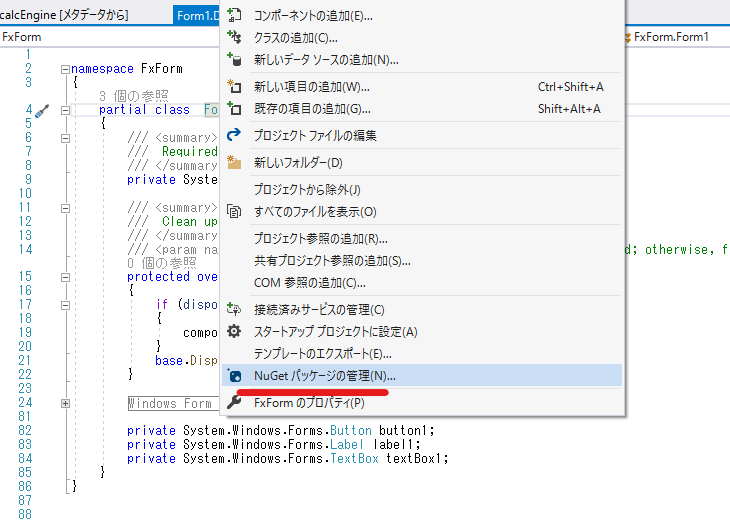The height and width of the screenshot is (525, 730).
Task: Click the NuGet package icon
Action: pos(234,376)
